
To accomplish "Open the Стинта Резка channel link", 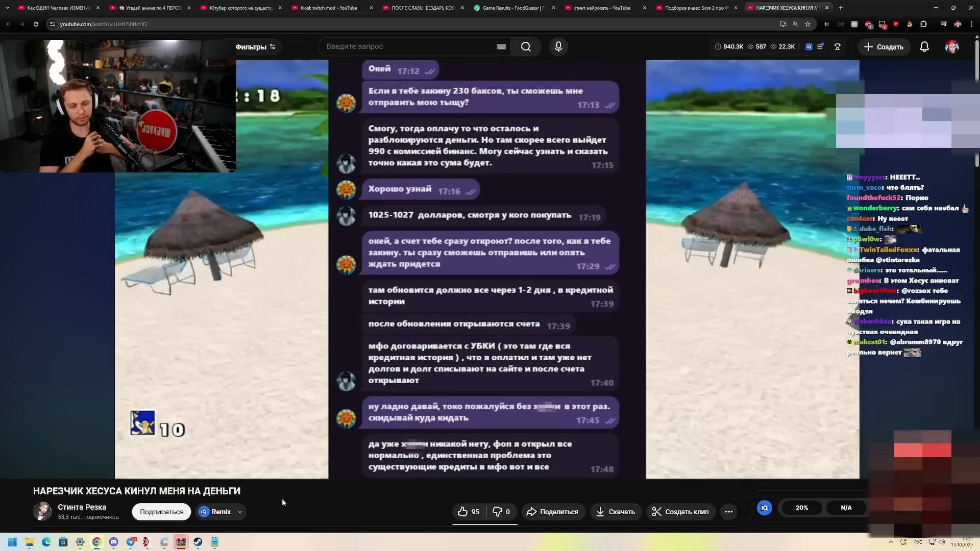I will pyautogui.click(x=82, y=507).
